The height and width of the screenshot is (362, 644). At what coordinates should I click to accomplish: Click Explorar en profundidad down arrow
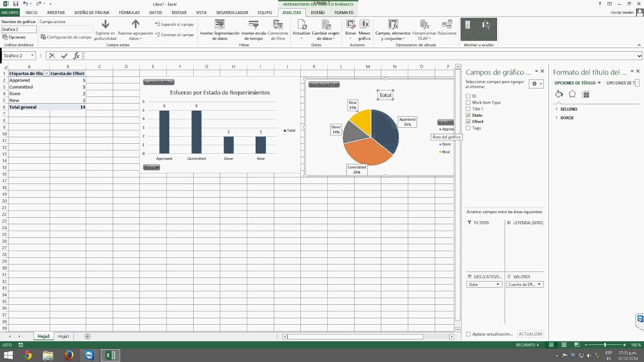point(105,24)
